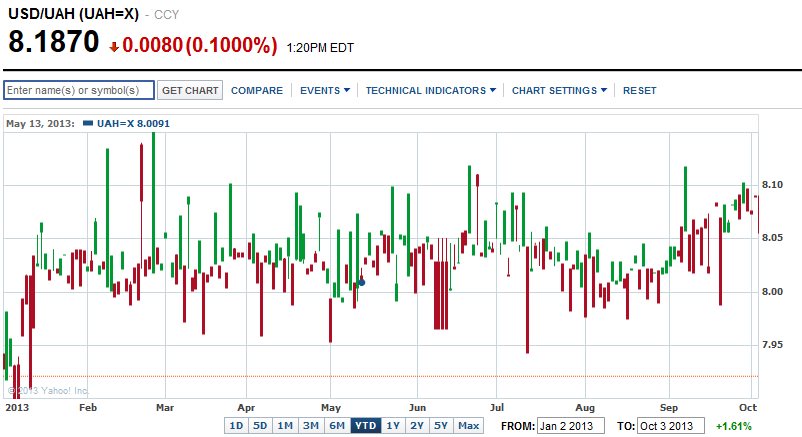Select the Max time range

point(469,426)
